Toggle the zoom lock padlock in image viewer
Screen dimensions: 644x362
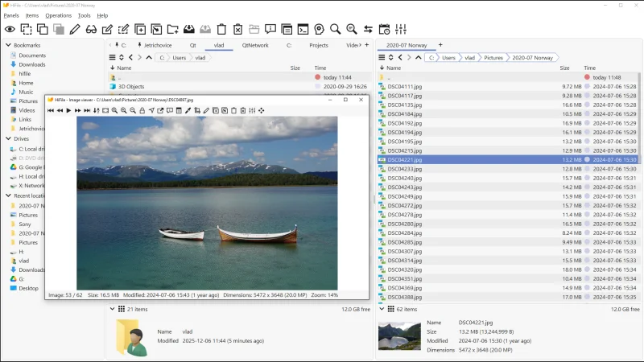point(142,110)
